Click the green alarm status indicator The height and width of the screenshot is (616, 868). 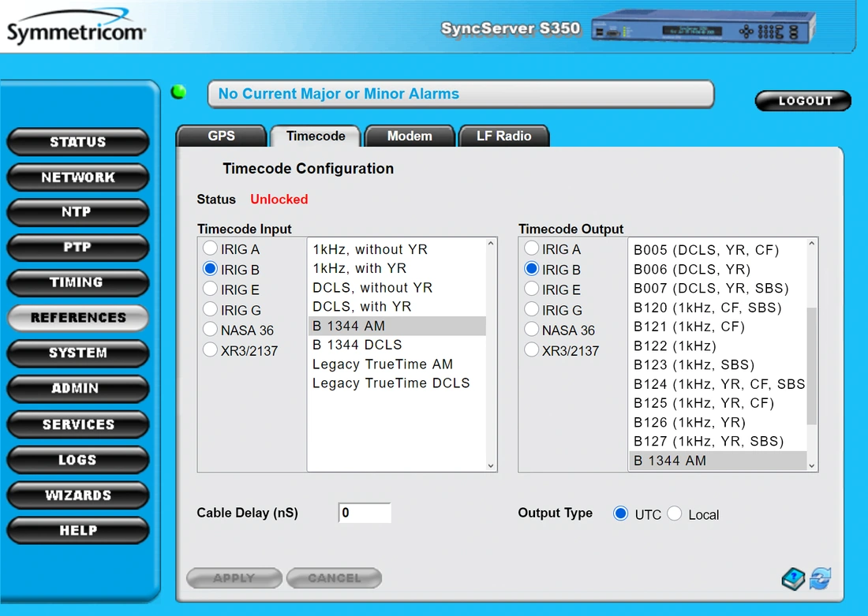(x=179, y=92)
